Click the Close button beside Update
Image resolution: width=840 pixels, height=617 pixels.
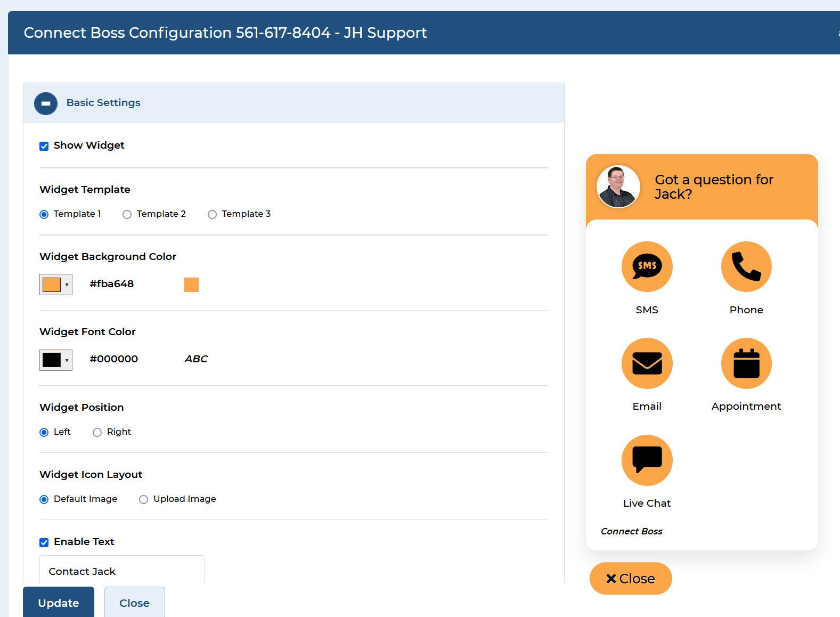[x=134, y=603]
